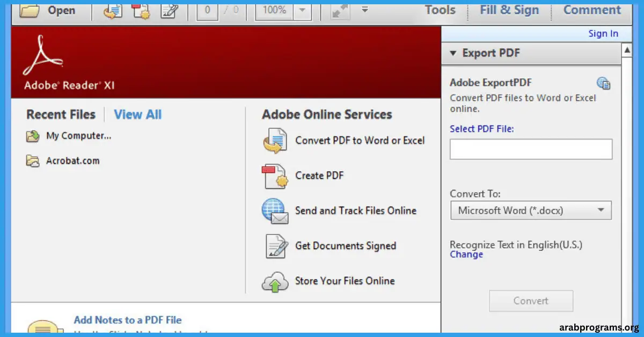The height and width of the screenshot is (337, 644).
Task: Open the Acrobat.com entry
Action: tap(72, 160)
